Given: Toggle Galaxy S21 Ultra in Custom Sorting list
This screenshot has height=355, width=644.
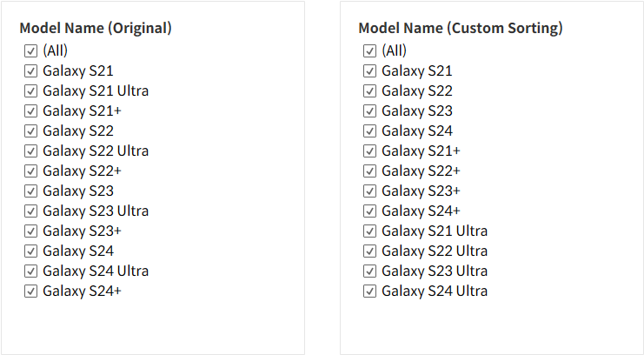Looking at the screenshot, I should (x=370, y=231).
